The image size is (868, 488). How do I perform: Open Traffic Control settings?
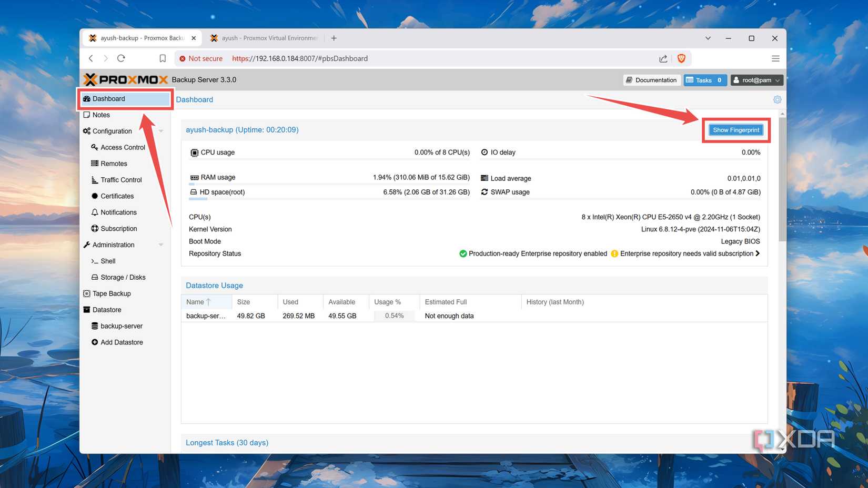[121, 180]
